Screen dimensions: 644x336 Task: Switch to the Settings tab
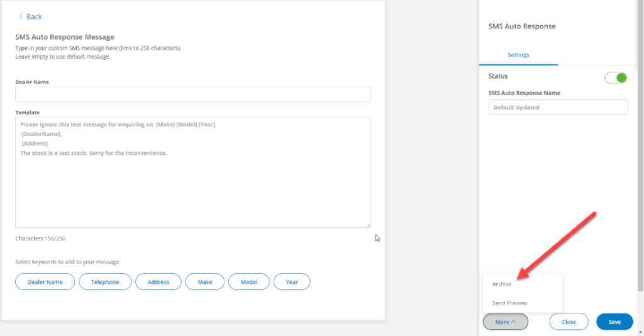coord(518,55)
